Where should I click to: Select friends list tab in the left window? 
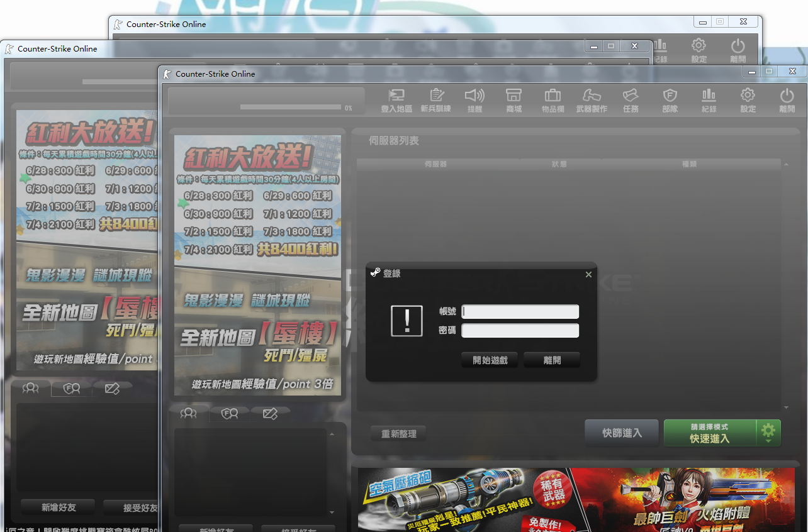click(x=30, y=389)
